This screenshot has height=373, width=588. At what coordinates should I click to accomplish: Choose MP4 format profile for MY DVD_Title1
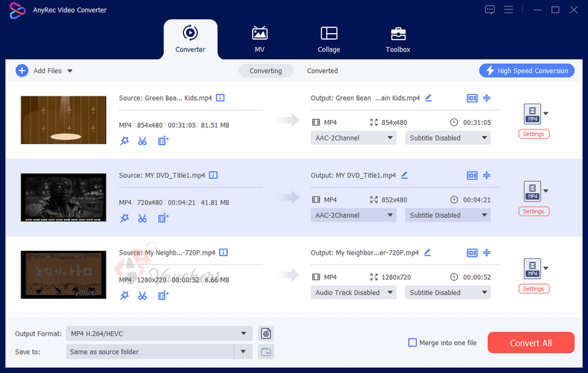click(x=536, y=191)
